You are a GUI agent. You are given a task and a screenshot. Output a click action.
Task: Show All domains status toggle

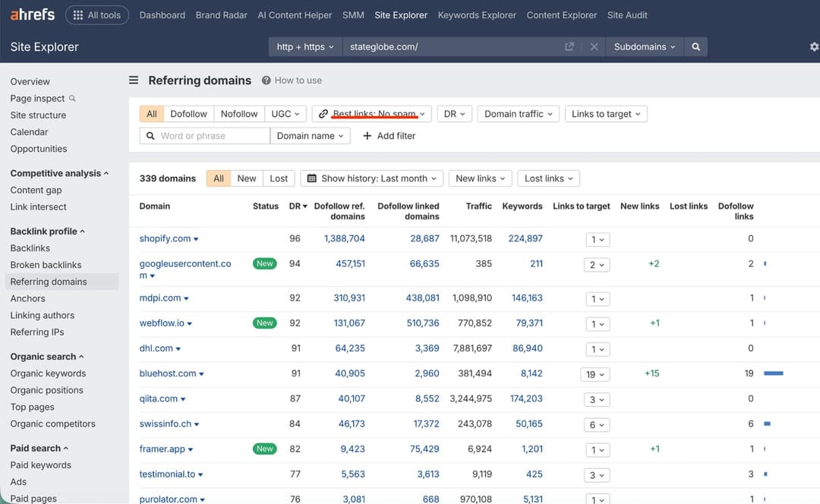coord(219,178)
